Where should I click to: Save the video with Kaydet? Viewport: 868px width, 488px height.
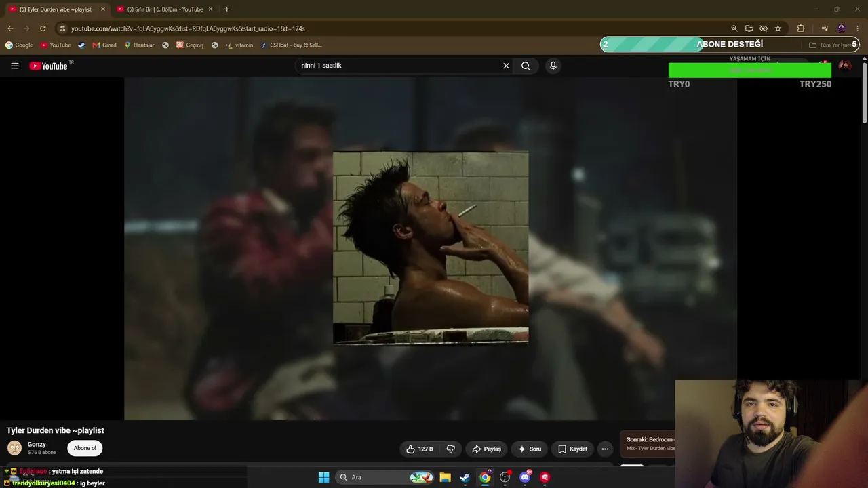[x=572, y=449]
